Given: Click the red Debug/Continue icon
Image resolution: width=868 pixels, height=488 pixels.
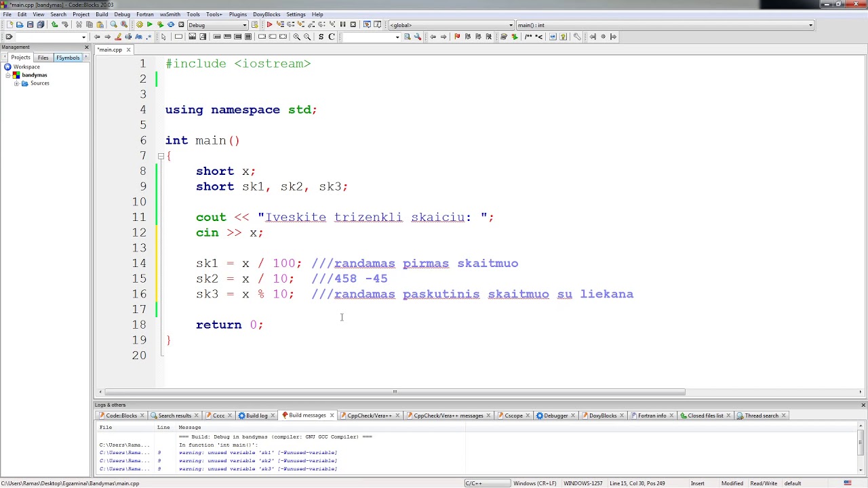Looking at the screenshot, I should pyautogui.click(x=269, y=24).
